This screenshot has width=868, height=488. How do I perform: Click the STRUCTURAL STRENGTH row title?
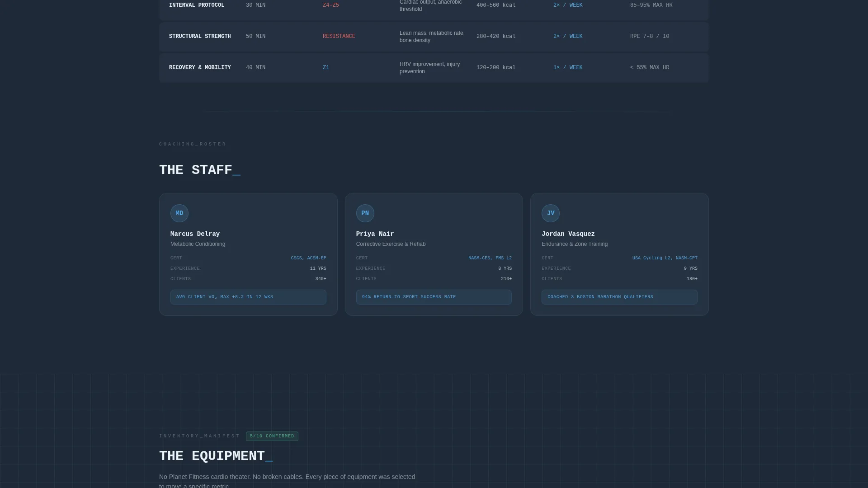200,37
